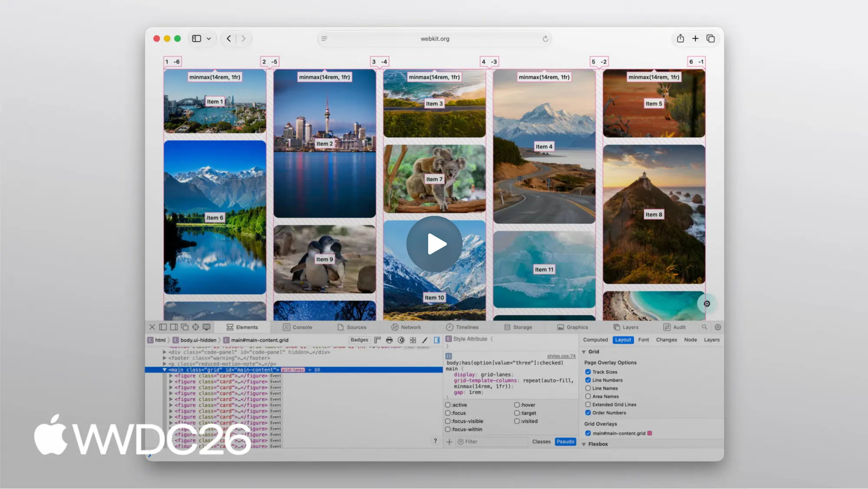
Task: Force the :focus-within pseudo-class state
Action: coord(447,429)
